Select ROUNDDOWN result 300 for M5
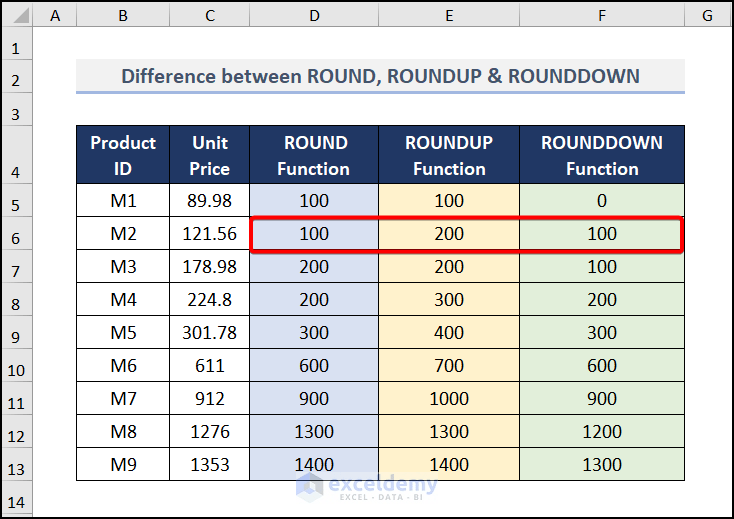 (602, 332)
